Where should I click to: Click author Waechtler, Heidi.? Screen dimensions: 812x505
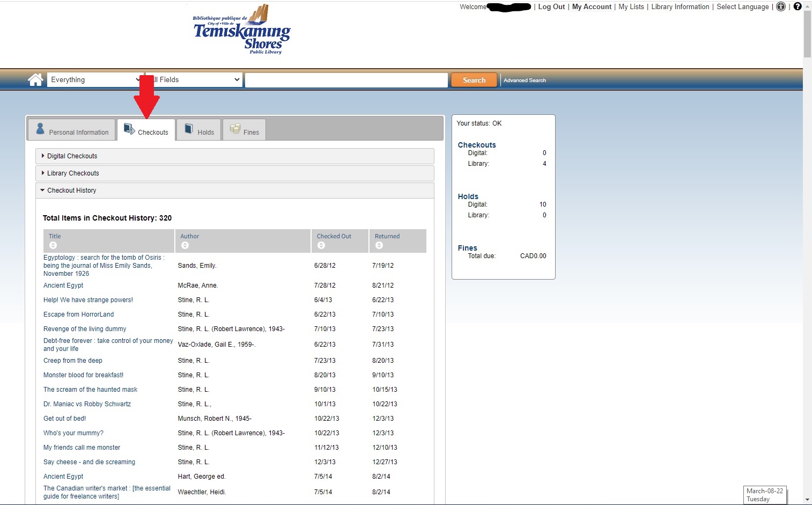coord(202,492)
